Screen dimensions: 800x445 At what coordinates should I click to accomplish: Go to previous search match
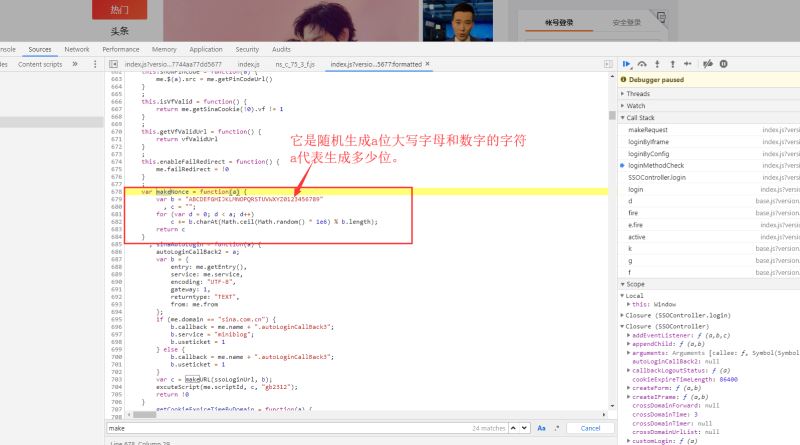(513, 428)
